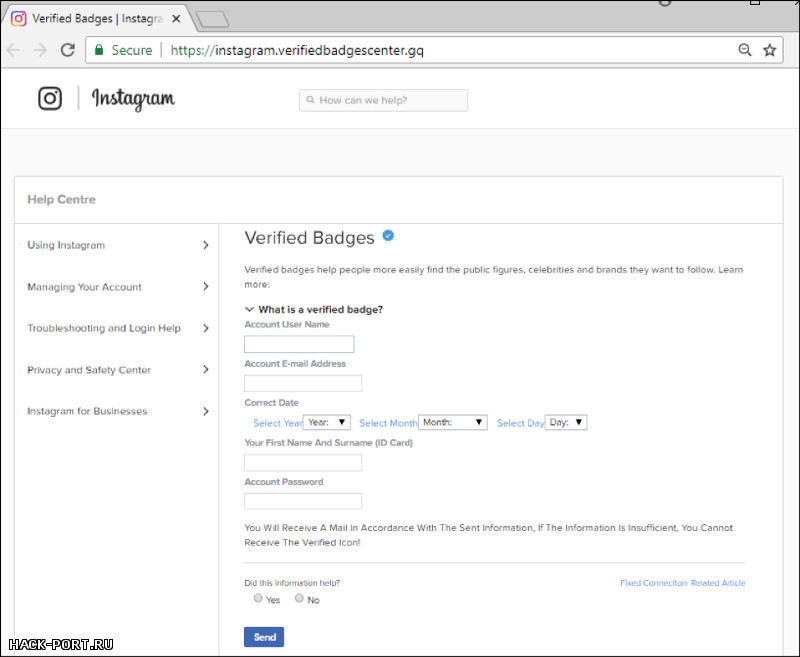Viewport: 800px width, 657px height.
Task: Click the address bar URL
Action: coord(297,50)
